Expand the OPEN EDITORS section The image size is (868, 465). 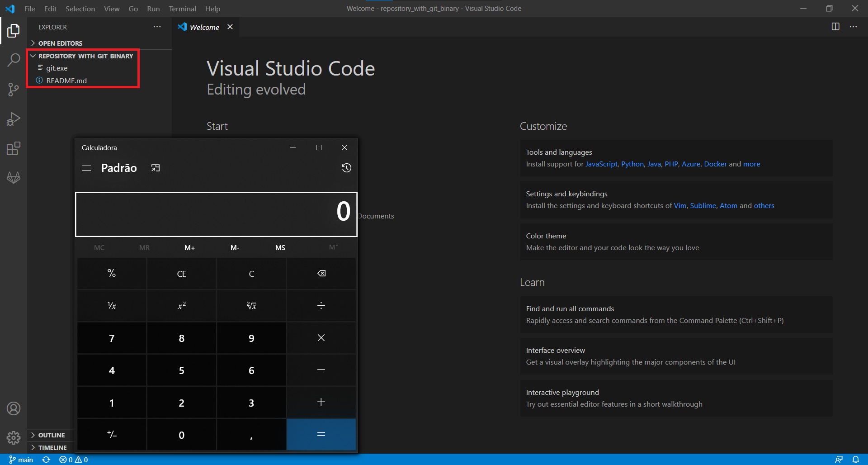click(60, 43)
